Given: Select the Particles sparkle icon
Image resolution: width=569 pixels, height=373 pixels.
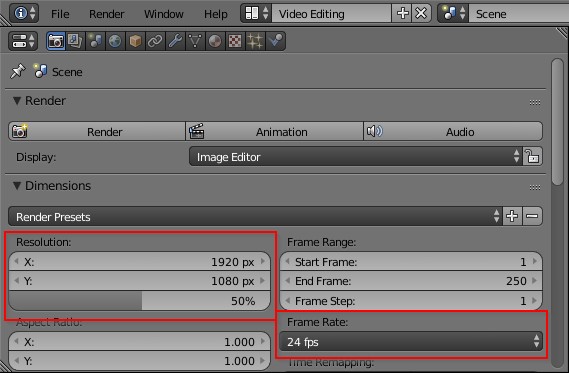Looking at the screenshot, I should coord(255,41).
